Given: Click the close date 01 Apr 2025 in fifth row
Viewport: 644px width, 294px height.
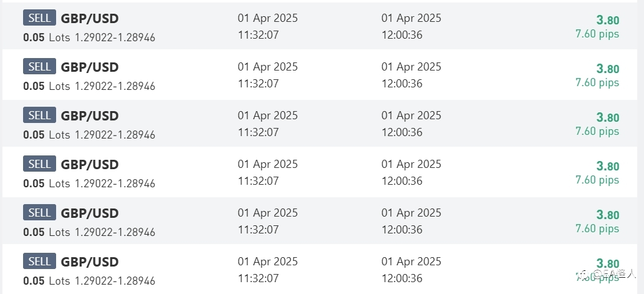Looking at the screenshot, I should (x=411, y=213).
